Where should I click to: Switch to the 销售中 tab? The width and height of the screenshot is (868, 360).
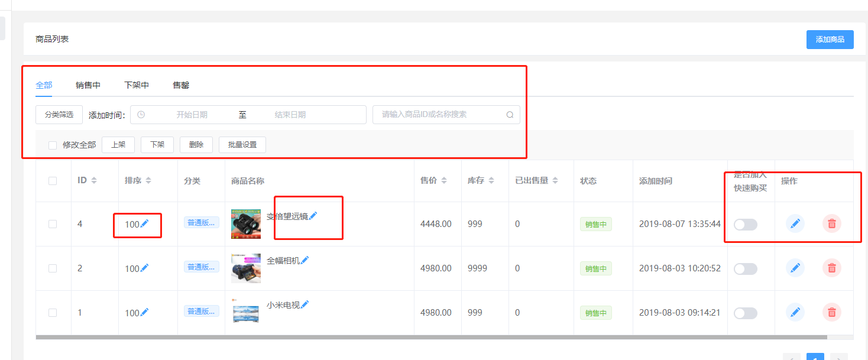[88, 85]
